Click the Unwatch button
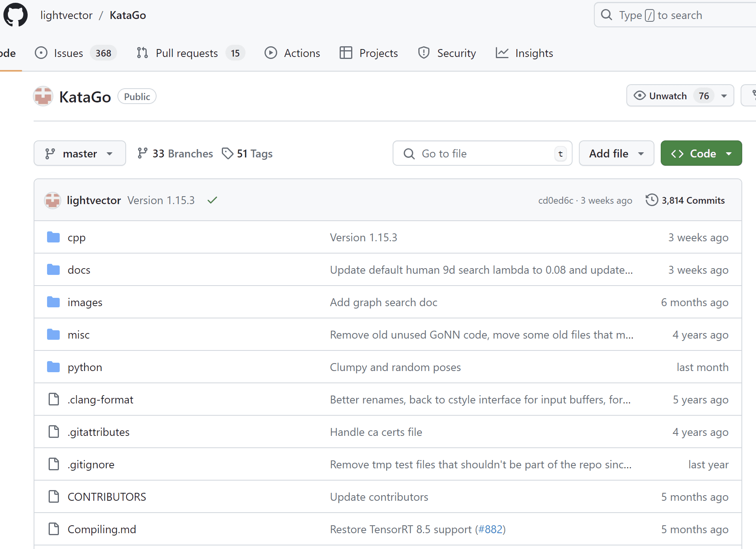The height and width of the screenshot is (549, 756). [x=680, y=96]
